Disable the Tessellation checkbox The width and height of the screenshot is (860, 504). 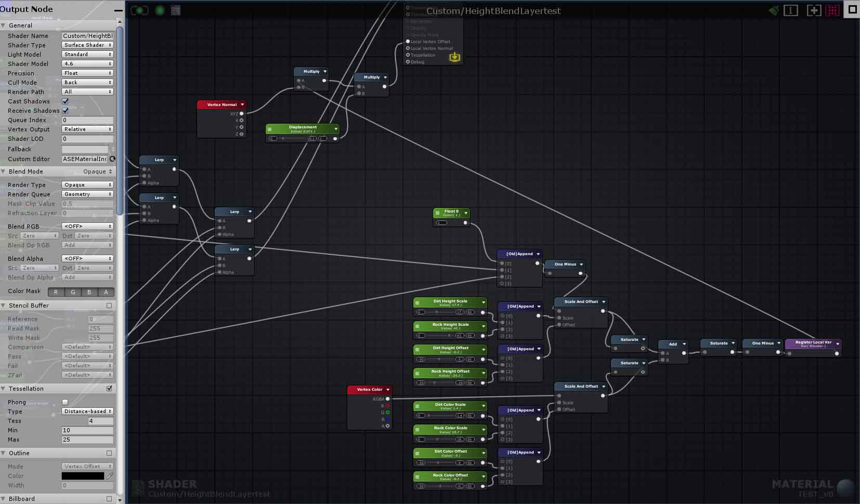109,389
